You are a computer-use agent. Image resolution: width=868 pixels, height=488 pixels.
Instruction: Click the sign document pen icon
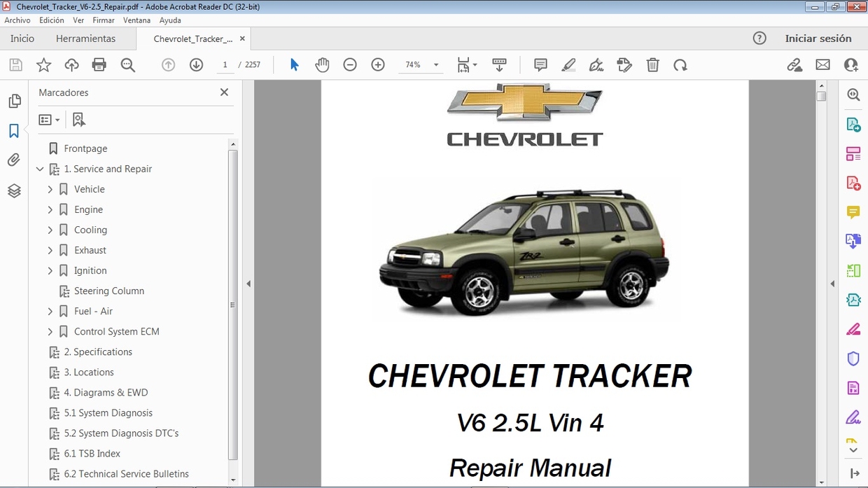(596, 65)
